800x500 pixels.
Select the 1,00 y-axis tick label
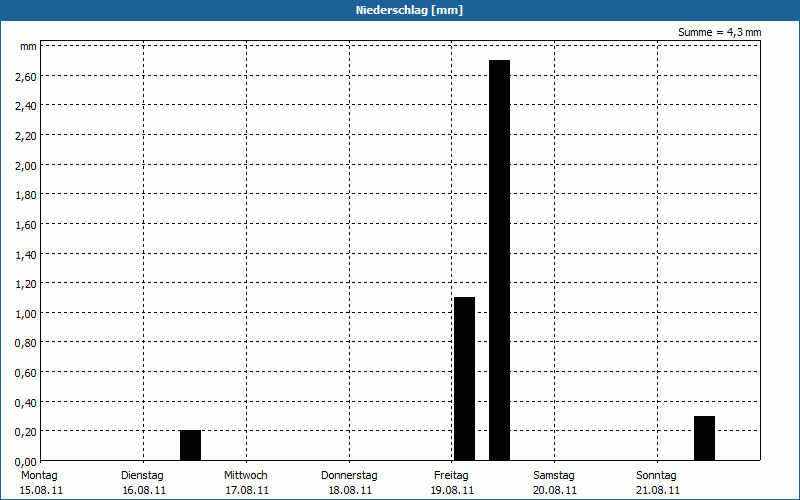tap(26, 313)
